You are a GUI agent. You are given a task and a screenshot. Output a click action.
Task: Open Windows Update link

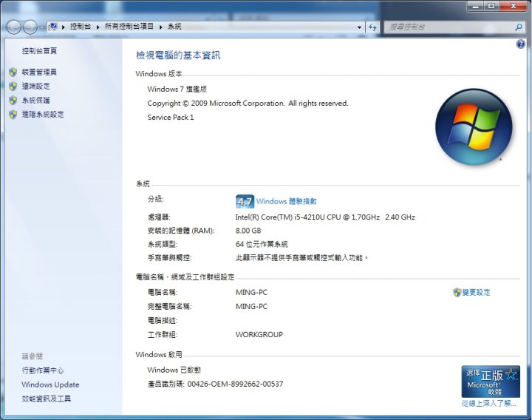click(x=50, y=385)
